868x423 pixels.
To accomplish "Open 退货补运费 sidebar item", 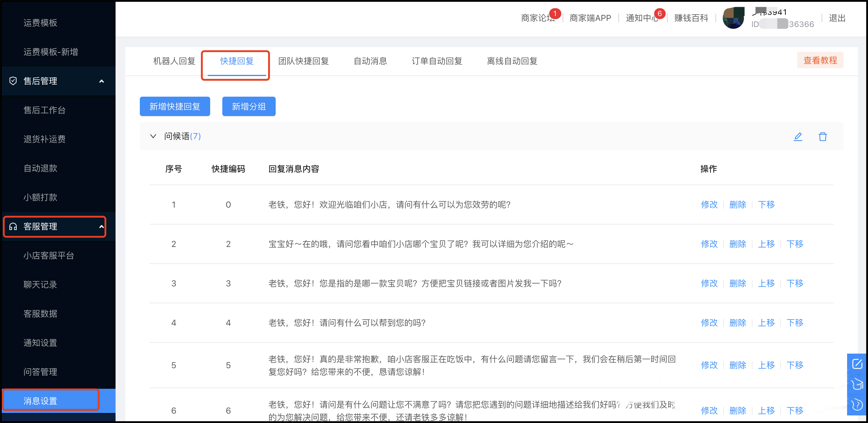I will coord(44,139).
